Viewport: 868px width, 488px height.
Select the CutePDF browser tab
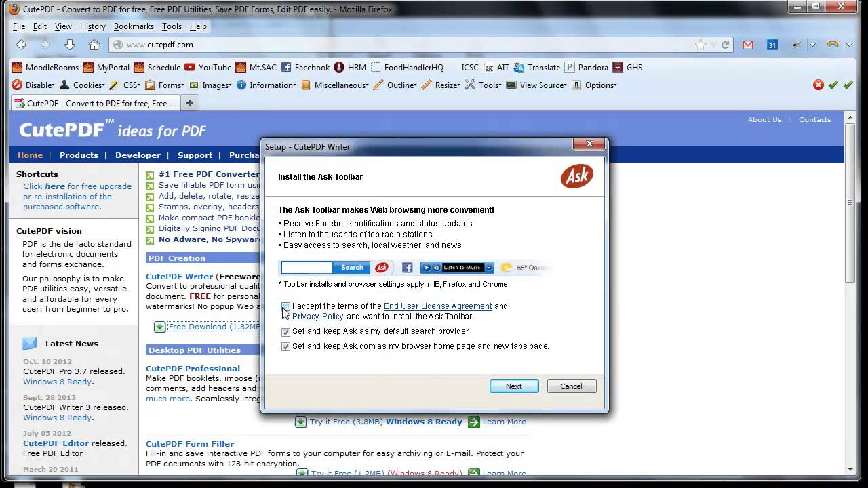coord(95,103)
